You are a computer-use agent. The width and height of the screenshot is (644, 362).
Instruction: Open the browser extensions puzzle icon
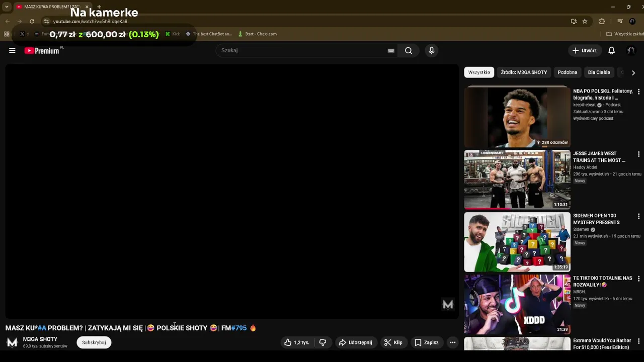(x=602, y=21)
